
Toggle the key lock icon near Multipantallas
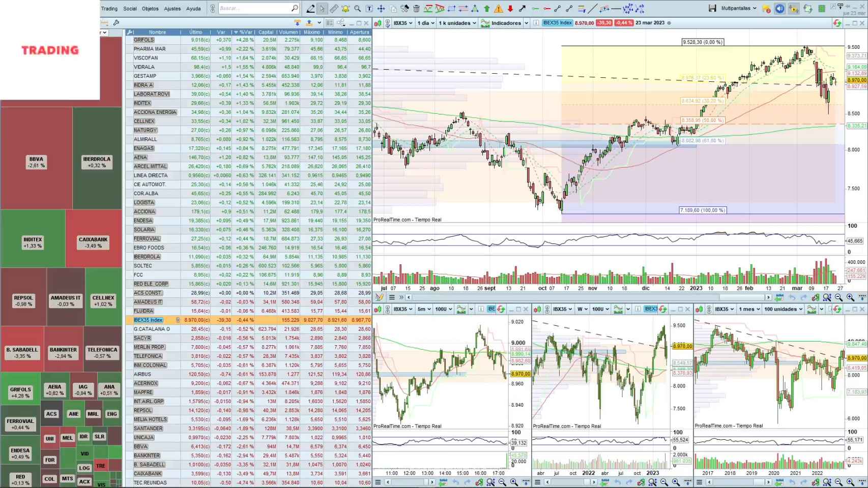tap(794, 8)
